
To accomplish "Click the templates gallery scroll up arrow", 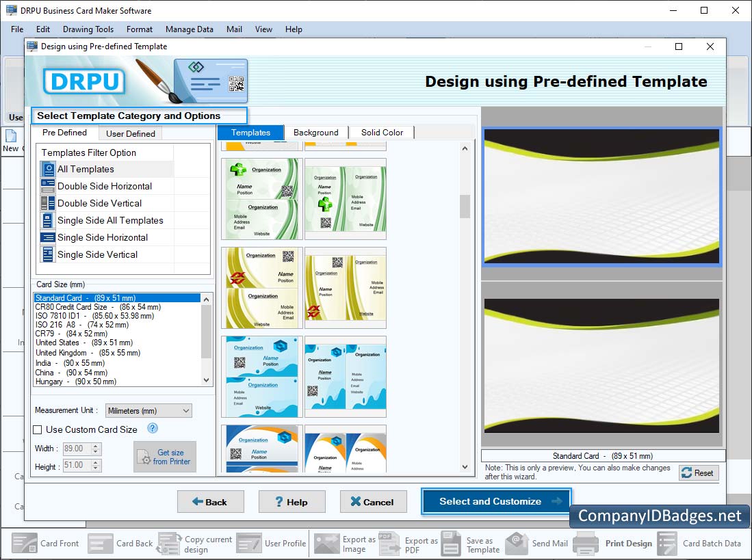I will [x=465, y=148].
